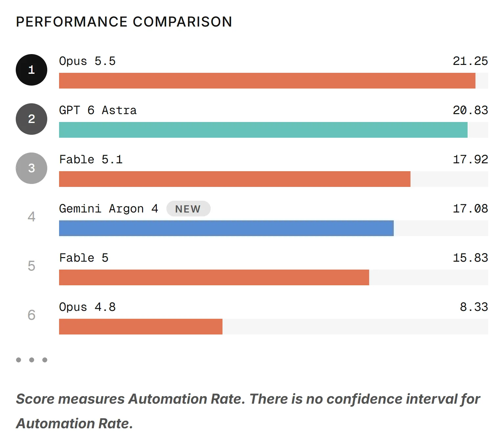Select the Opus 5.5 model name
The width and height of the screenshot is (504, 445).
coord(87,61)
